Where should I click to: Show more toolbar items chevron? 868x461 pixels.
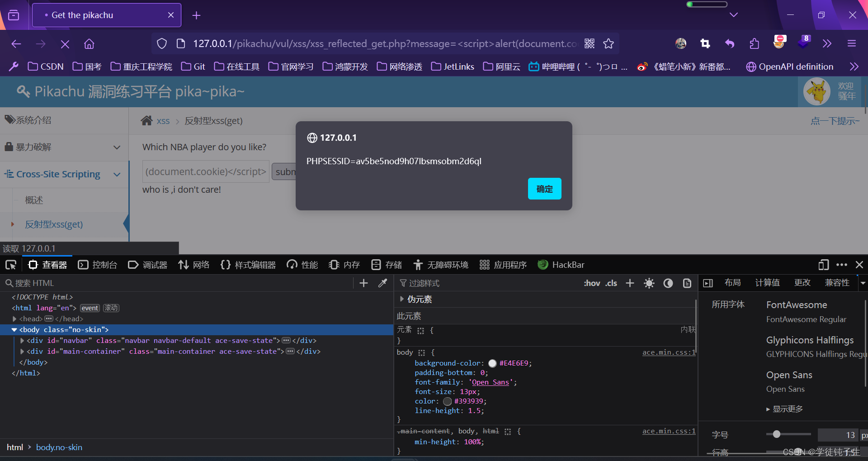[x=827, y=43]
